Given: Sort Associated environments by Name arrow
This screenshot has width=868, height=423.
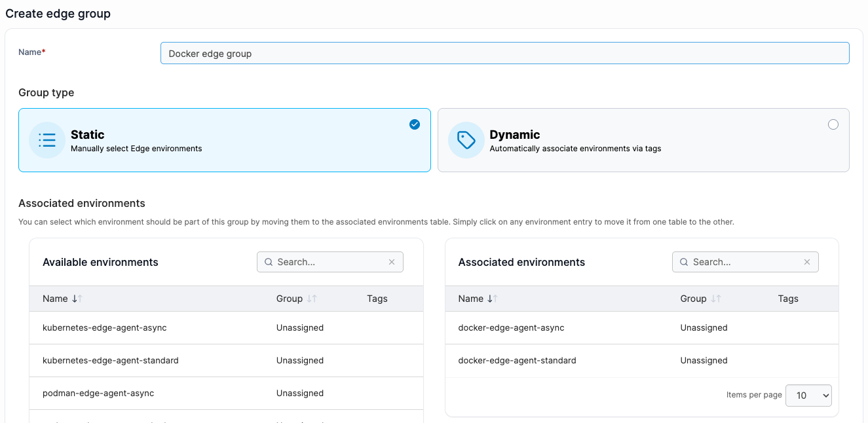Looking at the screenshot, I should (x=493, y=299).
